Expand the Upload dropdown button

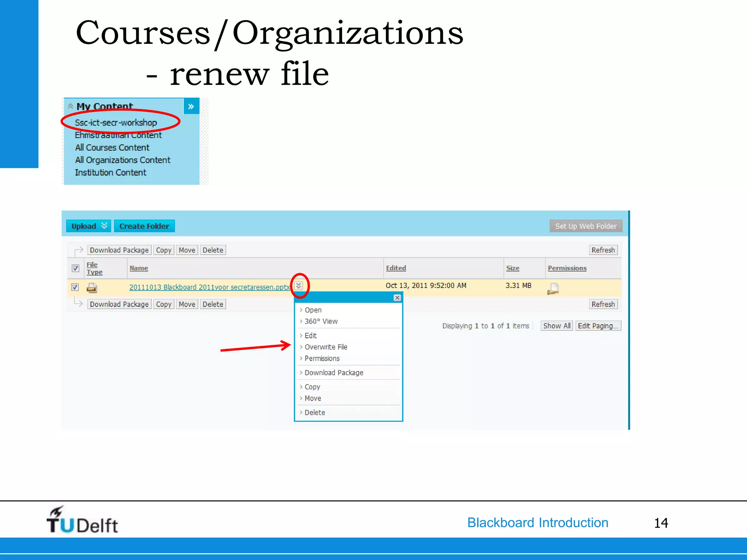89,226
